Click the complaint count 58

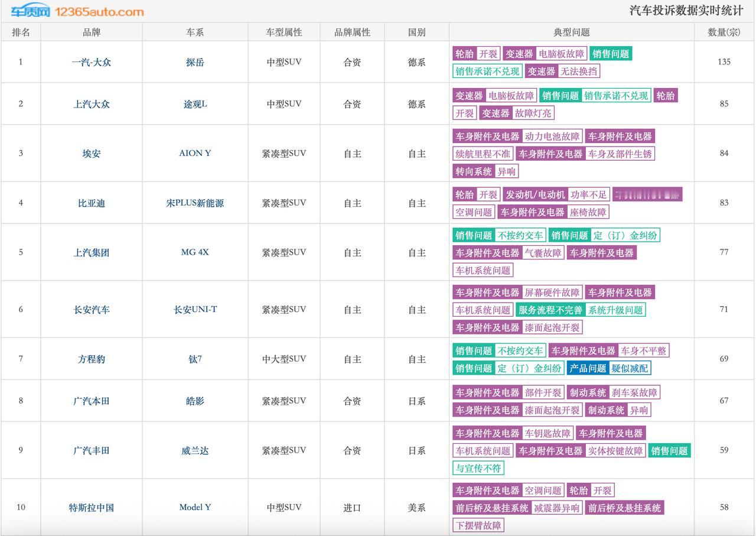pyautogui.click(x=724, y=507)
